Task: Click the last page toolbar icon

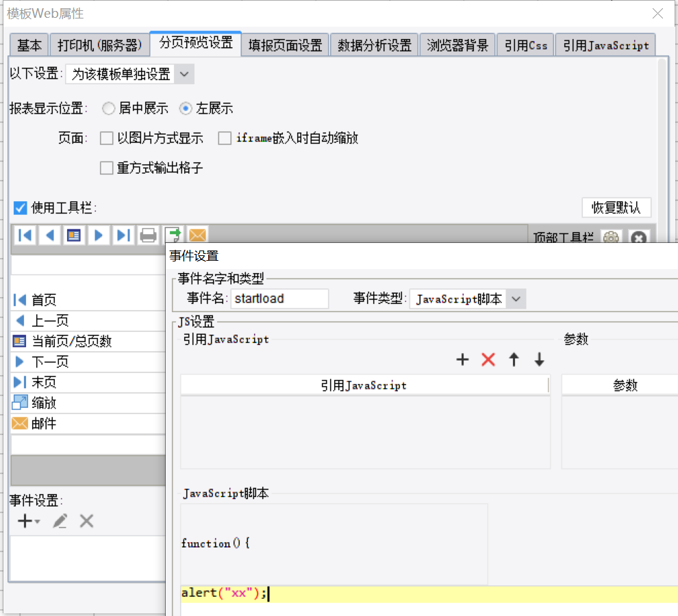Action: point(123,235)
